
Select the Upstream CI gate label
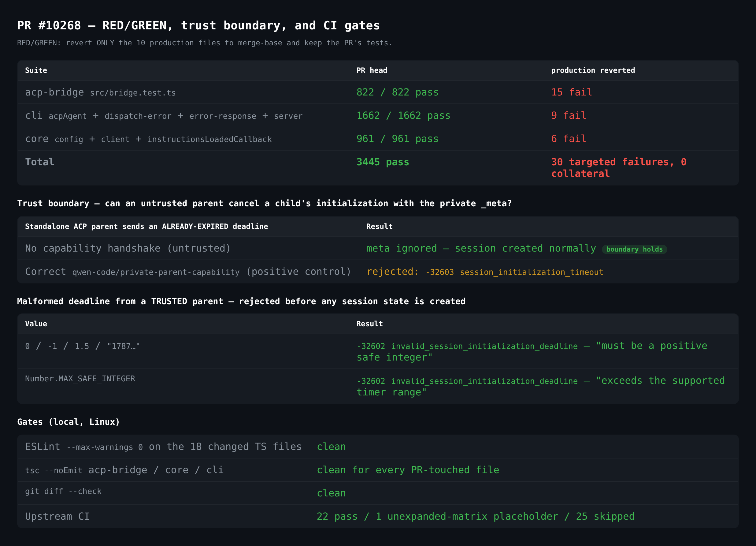pyautogui.click(x=57, y=517)
